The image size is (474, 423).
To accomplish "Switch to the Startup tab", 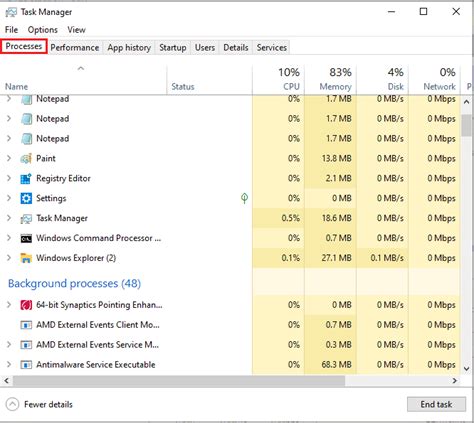I will click(173, 48).
